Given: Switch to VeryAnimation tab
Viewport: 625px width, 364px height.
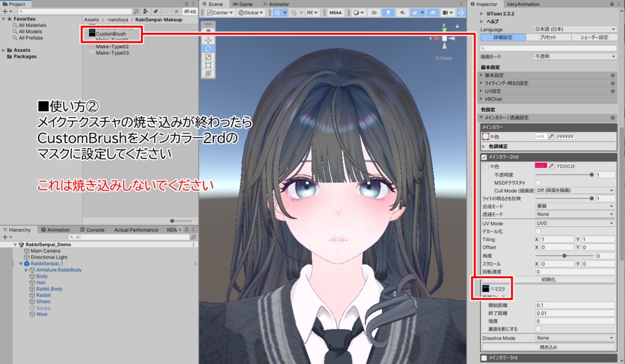Looking at the screenshot, I should click(523, 4).
